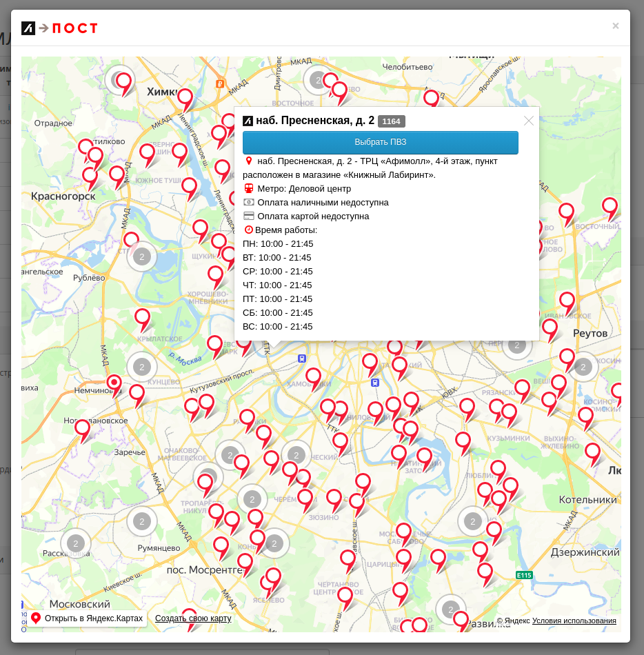The image size is (644, 655).
Task: Click the ВТ: 10:00 - 21:45 row
Action: (x=277, y=257)
